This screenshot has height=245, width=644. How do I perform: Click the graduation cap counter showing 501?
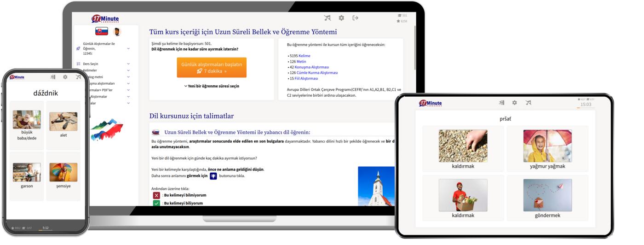point(402,16)
